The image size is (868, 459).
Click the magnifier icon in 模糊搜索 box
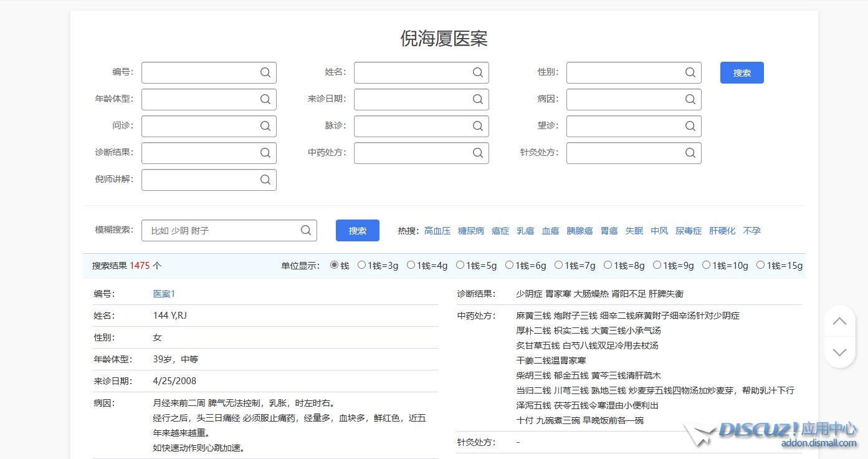[305, 230]
